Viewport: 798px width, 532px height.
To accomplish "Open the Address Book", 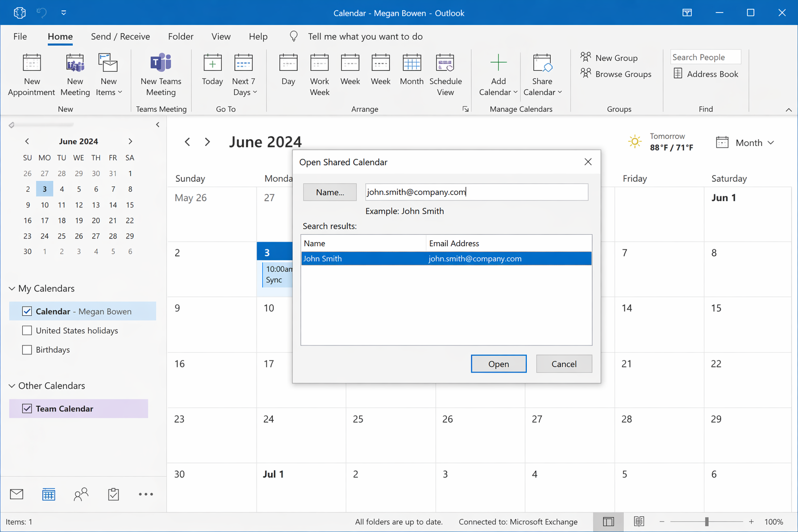I will point(706,74).
